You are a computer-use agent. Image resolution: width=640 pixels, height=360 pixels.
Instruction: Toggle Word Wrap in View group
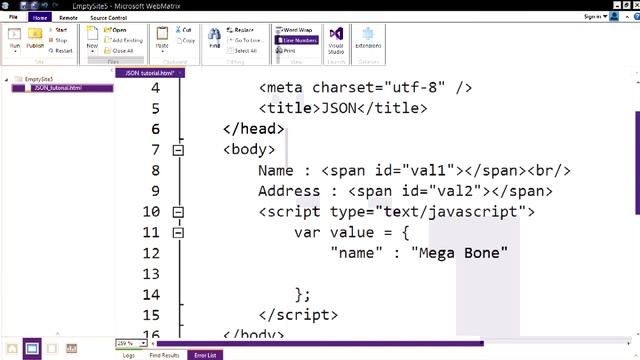pyautogui.click(x=294, y=30)
